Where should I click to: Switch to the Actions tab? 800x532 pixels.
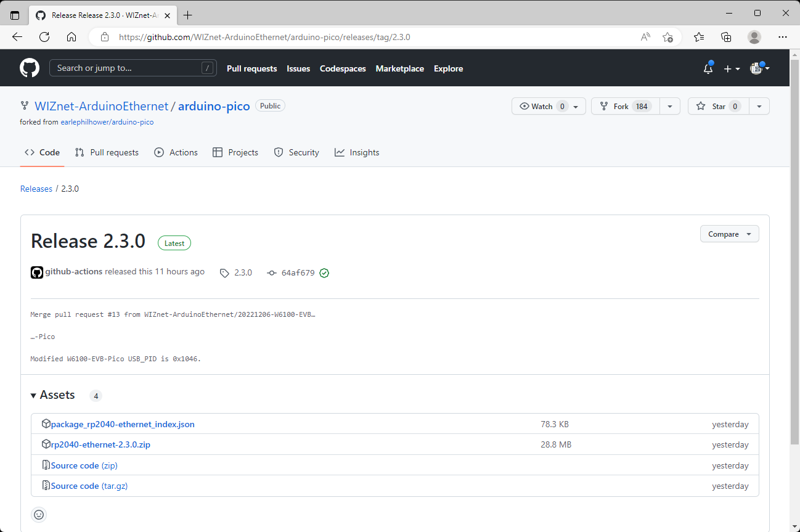click(176, 152)
